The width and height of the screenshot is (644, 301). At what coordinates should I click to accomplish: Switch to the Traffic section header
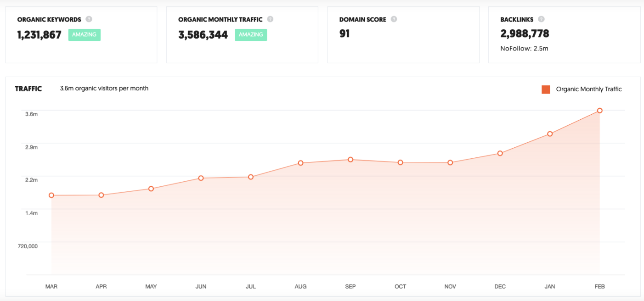tap(28, 89)
